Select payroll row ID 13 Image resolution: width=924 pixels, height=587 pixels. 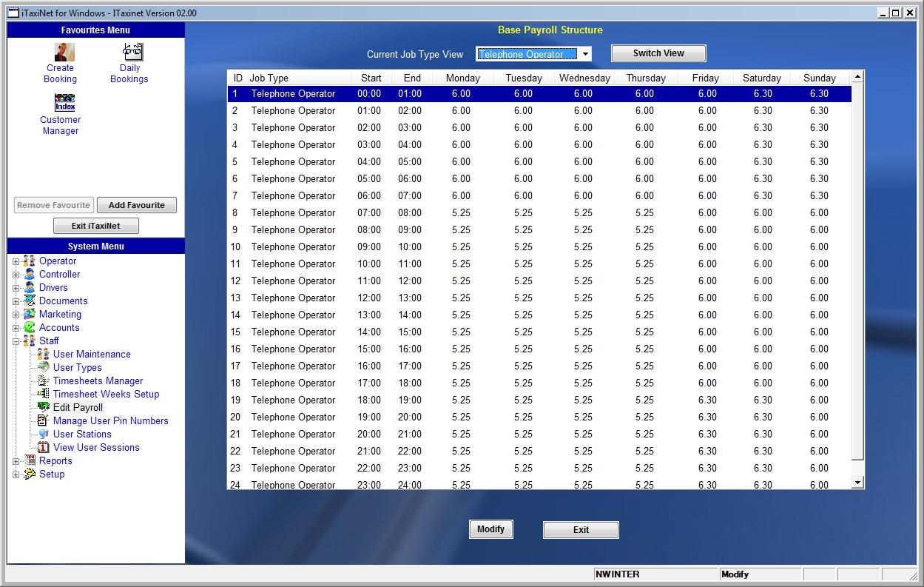(539, 298)
